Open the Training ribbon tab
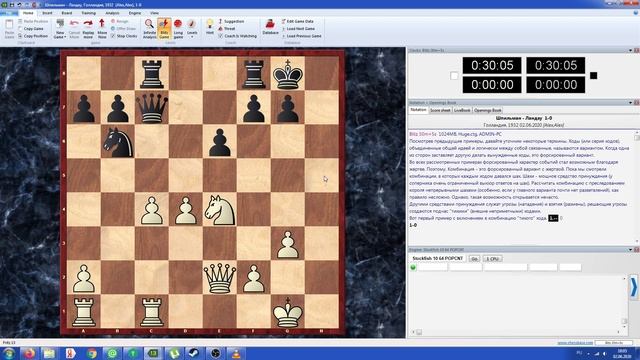640x360 pixels. [x=88, y=13]
